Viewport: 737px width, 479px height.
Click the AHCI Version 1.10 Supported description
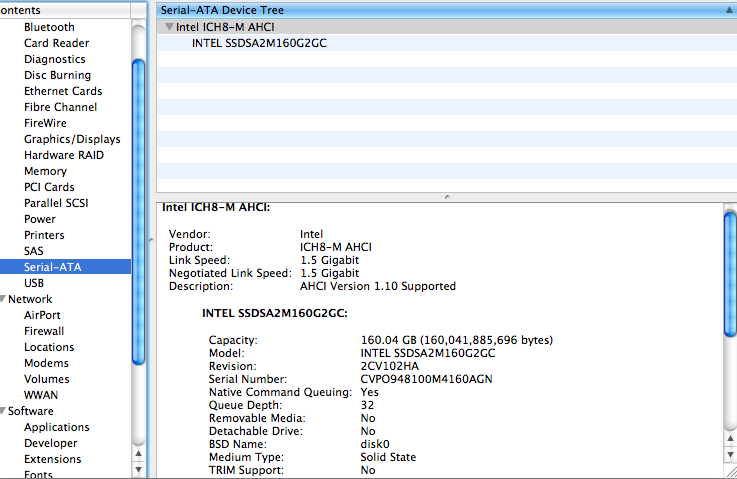(x=378, y=286)
